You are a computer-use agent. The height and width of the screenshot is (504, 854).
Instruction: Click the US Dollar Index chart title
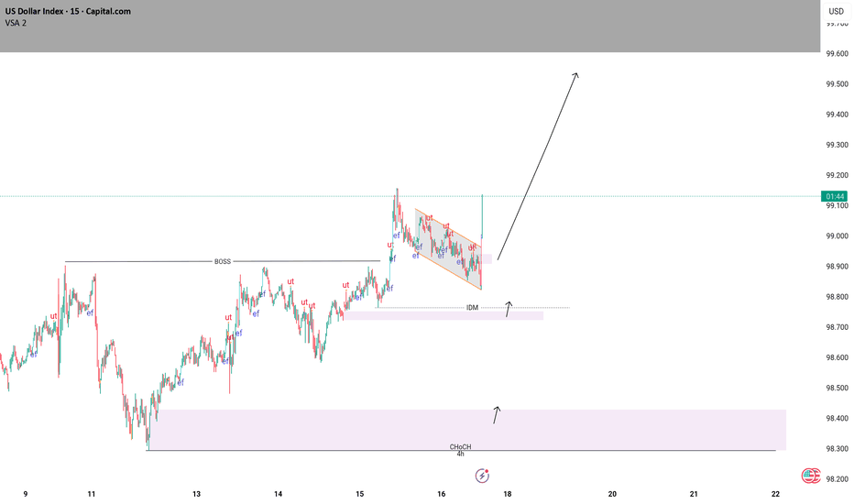(x=68, y=11)
